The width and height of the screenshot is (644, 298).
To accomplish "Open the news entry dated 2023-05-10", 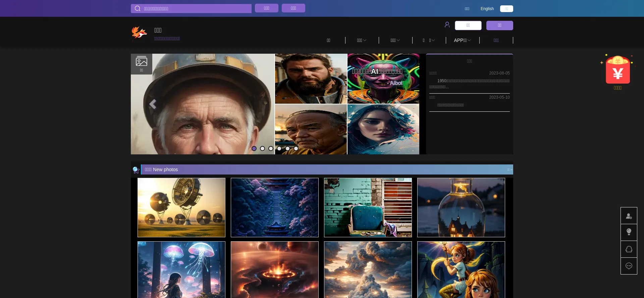I will 469,101.
